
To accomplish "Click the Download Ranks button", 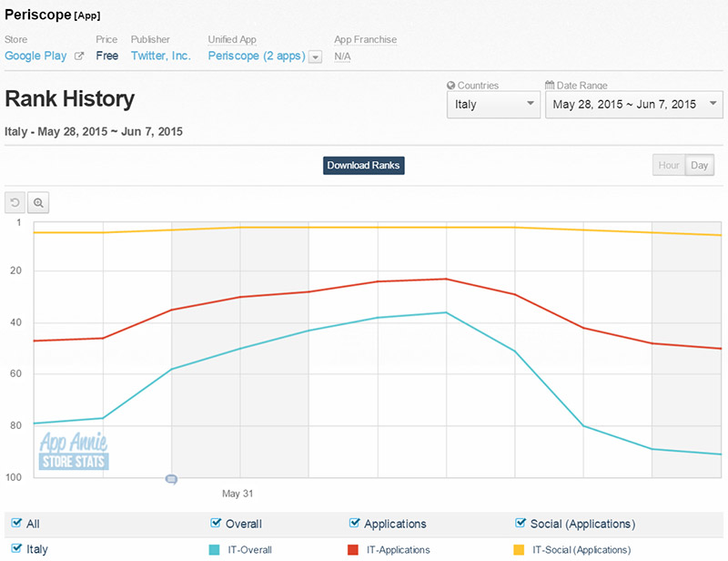I will (x=363, y=166).
